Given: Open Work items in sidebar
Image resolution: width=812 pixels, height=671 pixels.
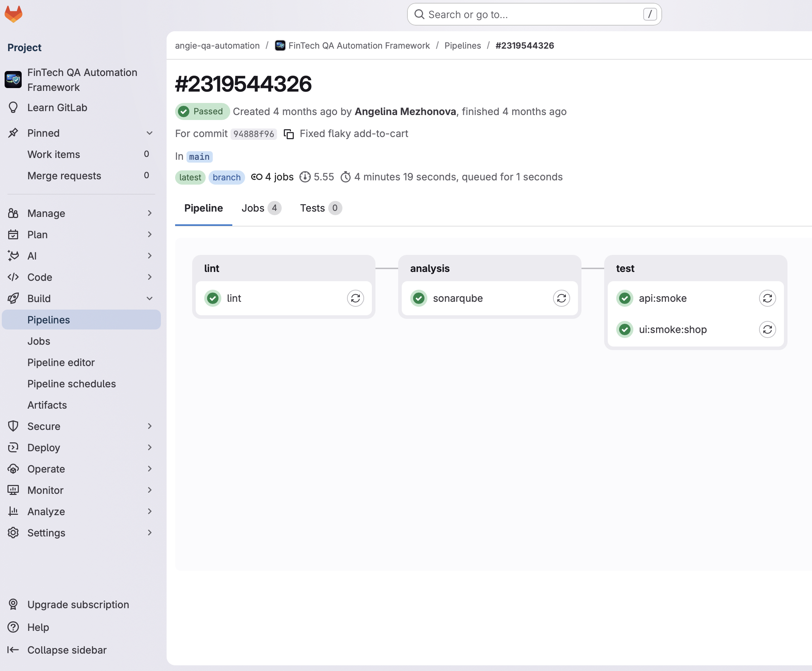Looking at the screenshot, I should (81, 154).
